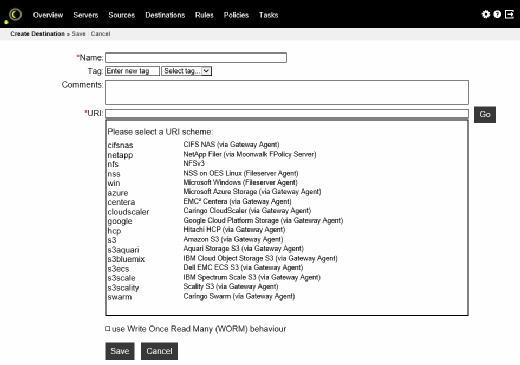Select the s3aquari URI scheme
The height and width of the screenshot is (365, 520).
123,250
